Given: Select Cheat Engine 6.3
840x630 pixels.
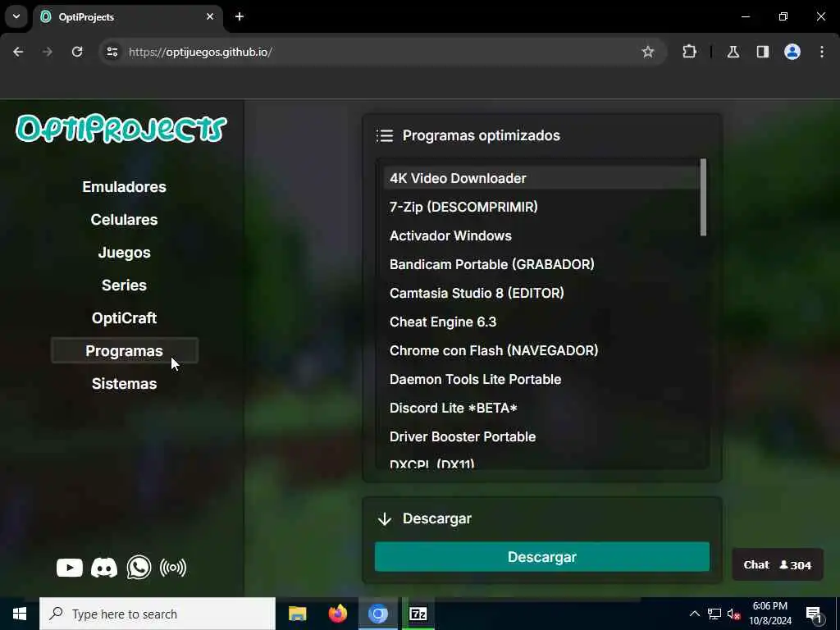Looking at the screenshot, I should point(541,322).
